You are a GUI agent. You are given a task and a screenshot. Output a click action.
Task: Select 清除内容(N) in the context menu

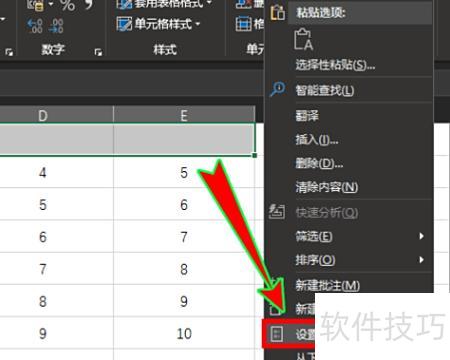click(x=327, y=187)
